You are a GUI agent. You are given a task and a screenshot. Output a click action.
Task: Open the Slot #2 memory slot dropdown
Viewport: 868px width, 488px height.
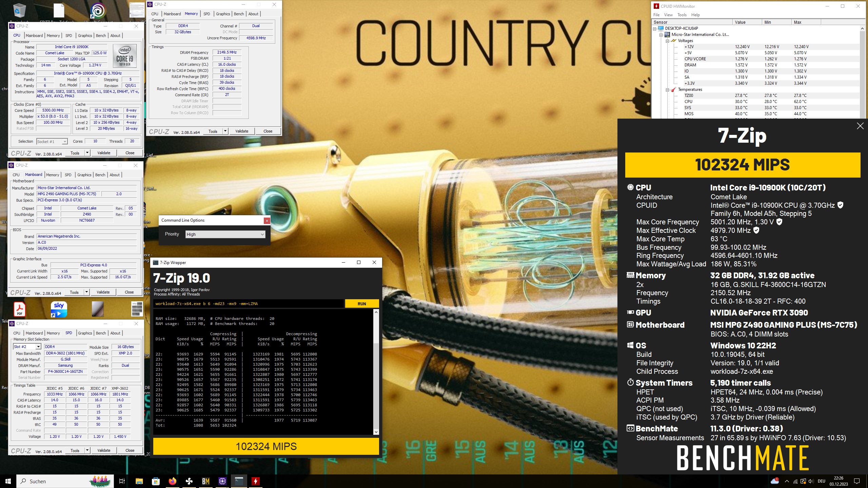click(27, 347)
